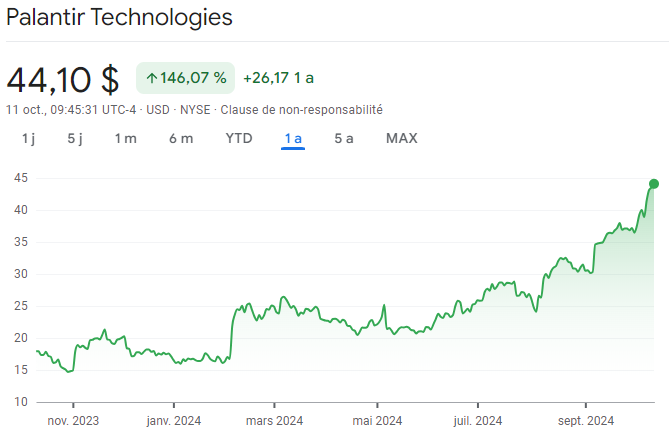
Task: Choose the YTD range tab
Action: point(239,139)
